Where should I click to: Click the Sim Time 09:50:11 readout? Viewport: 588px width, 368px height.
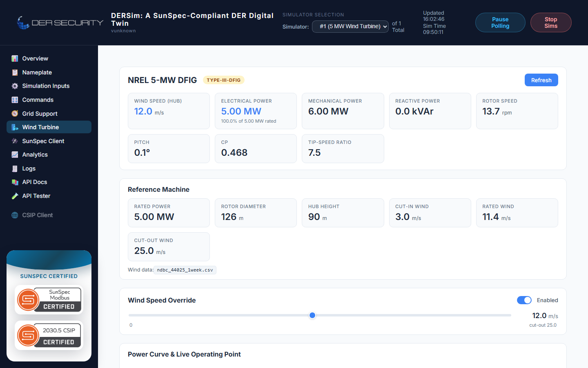point(434,29)
